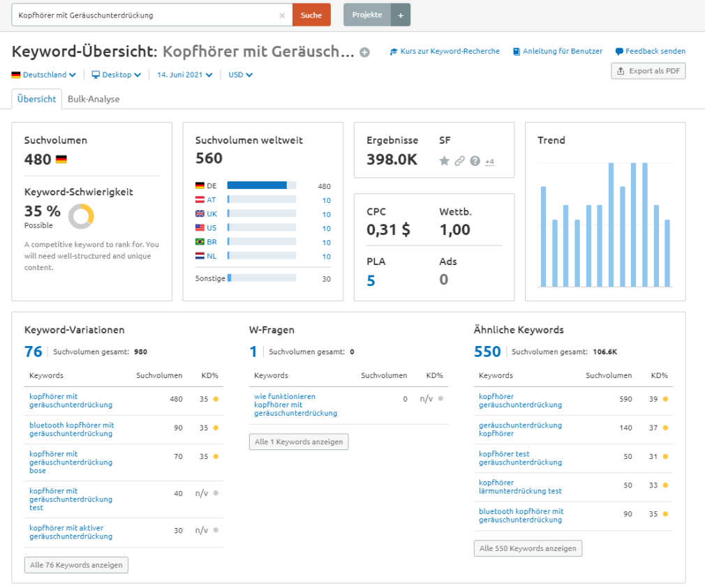The height and width of the screenshot is (588, 705).
Task: Switch to the Bulk-Analyse tab
Action: (x=94, y=99)
